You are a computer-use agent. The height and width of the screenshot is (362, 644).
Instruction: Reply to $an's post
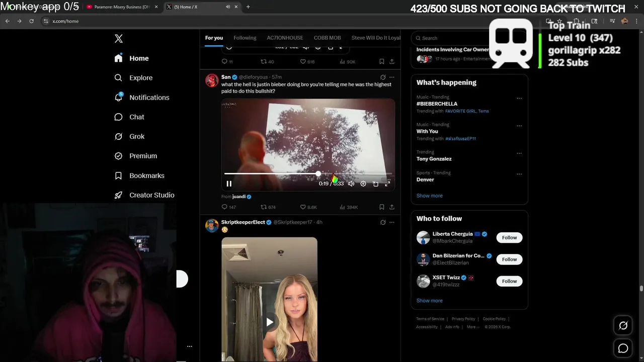(228, 207)
